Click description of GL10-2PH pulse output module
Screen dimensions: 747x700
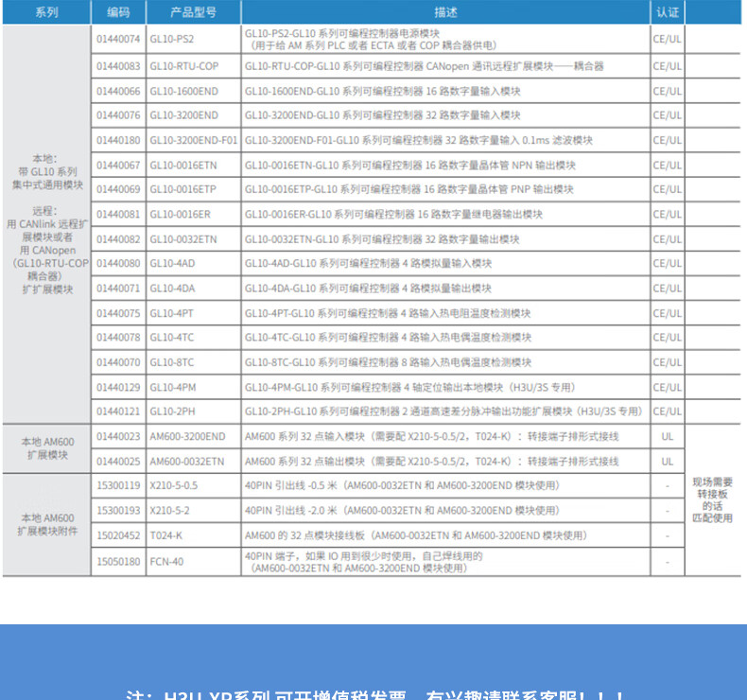(445, 411)
